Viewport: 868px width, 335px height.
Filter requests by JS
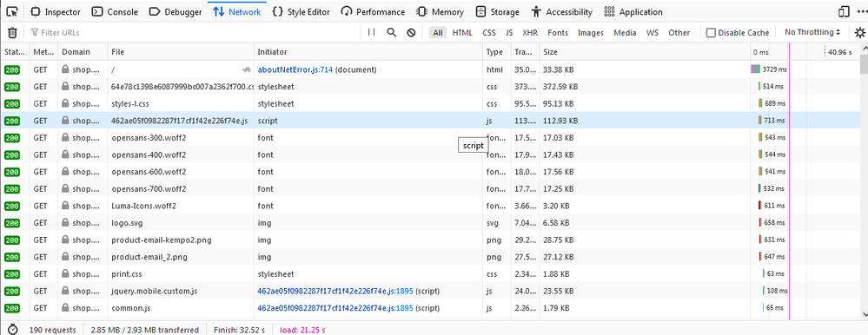coord(509,33)
